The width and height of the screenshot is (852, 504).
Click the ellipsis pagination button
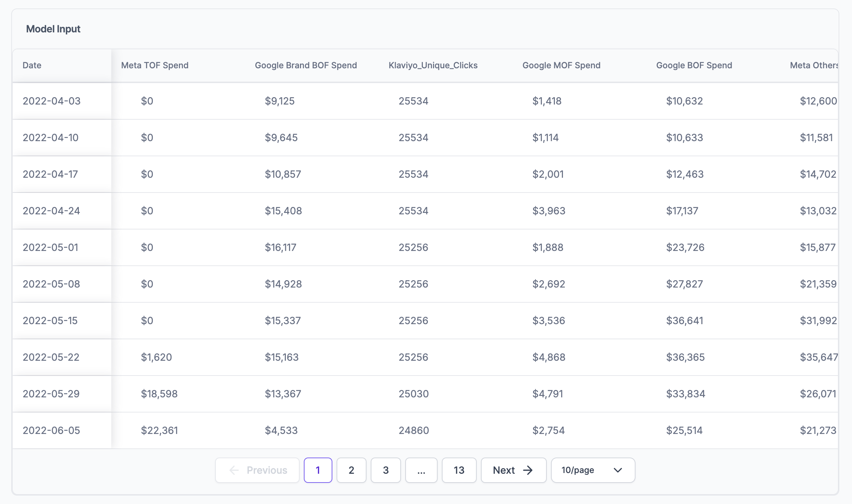(421, 470)
